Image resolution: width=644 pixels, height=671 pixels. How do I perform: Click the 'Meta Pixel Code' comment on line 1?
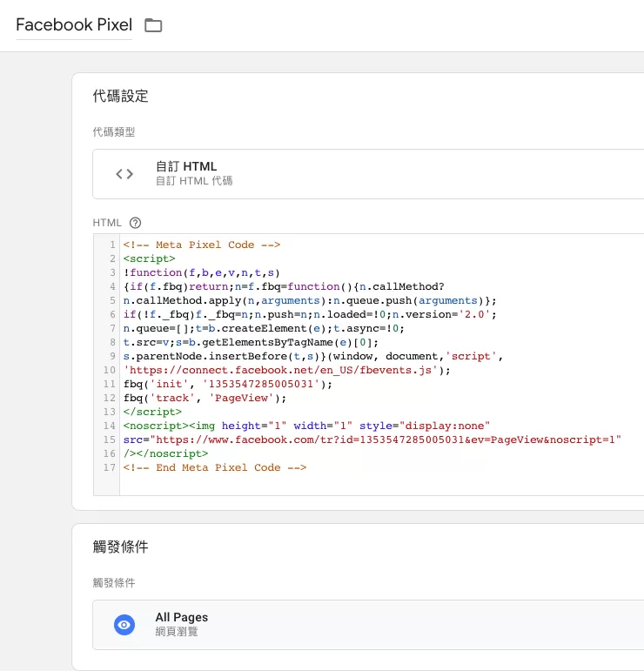click(x=202, y=245)
